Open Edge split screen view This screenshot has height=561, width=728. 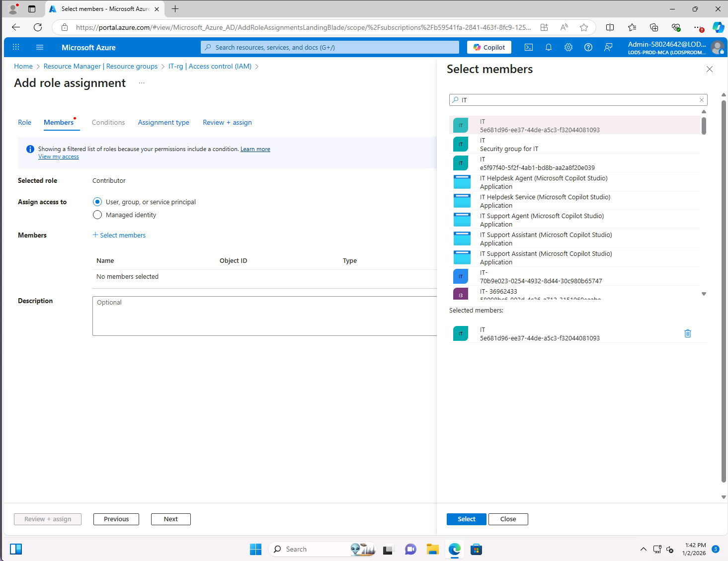pos(610,27)
